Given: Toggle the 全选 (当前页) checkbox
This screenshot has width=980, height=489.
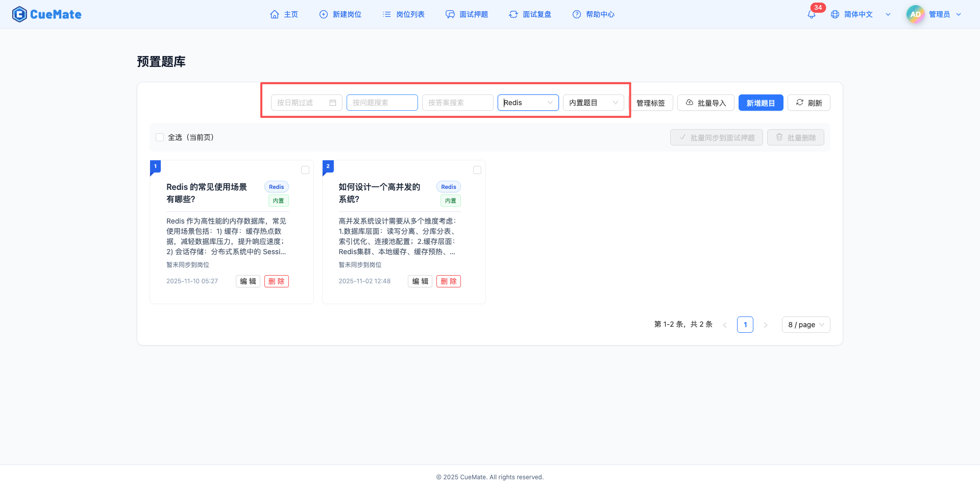Looking at the screenshot, I should click(160, 137).
